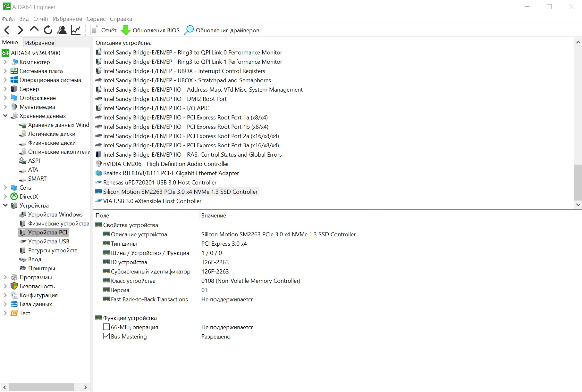Image resolution: width=582 pixels, height=392 pixels.
Task: Click the Отчёт toolbar button label
Action: (109, 30)
